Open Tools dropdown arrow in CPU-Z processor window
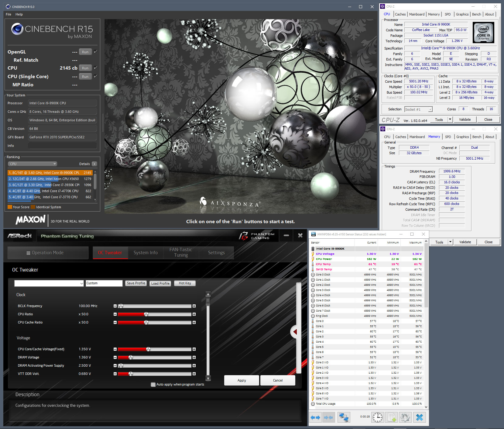Viewport: 504px width, 429px height. tap(450, 119)
